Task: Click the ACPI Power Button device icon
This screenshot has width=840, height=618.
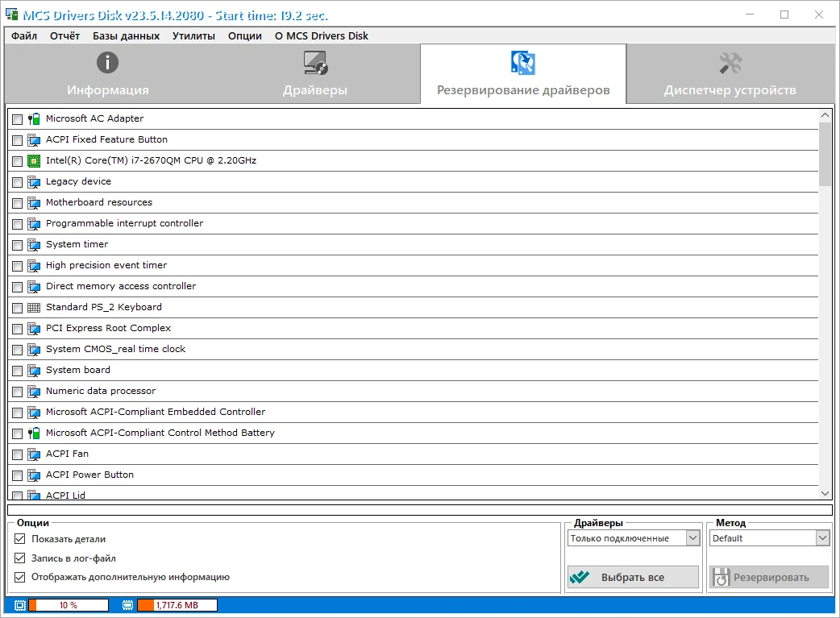Action: (x=34, y=475)
